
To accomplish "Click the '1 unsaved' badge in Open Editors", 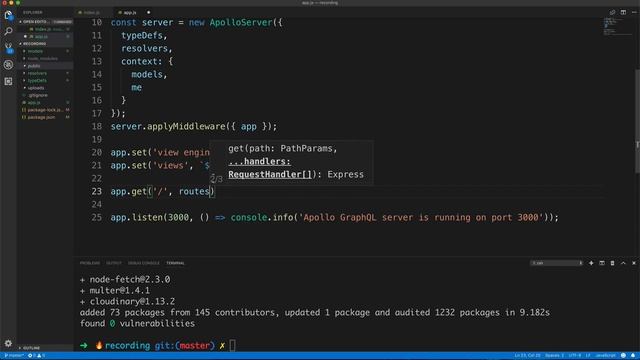I will [62, 22].
